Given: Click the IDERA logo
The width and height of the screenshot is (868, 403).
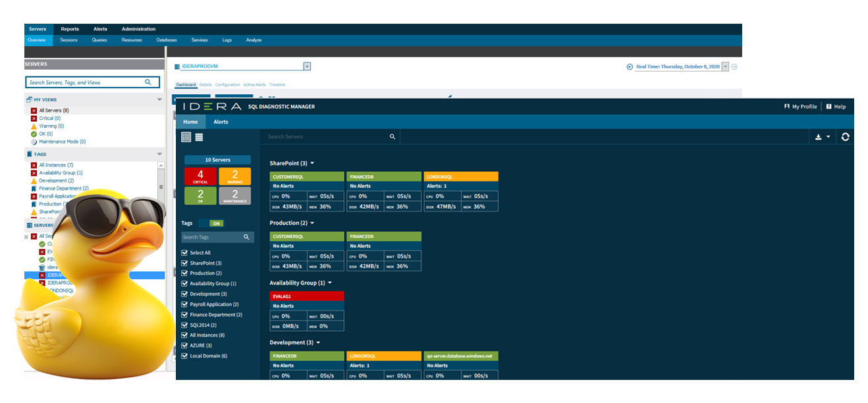Looking at the screenshot, I should coord(211,106).
